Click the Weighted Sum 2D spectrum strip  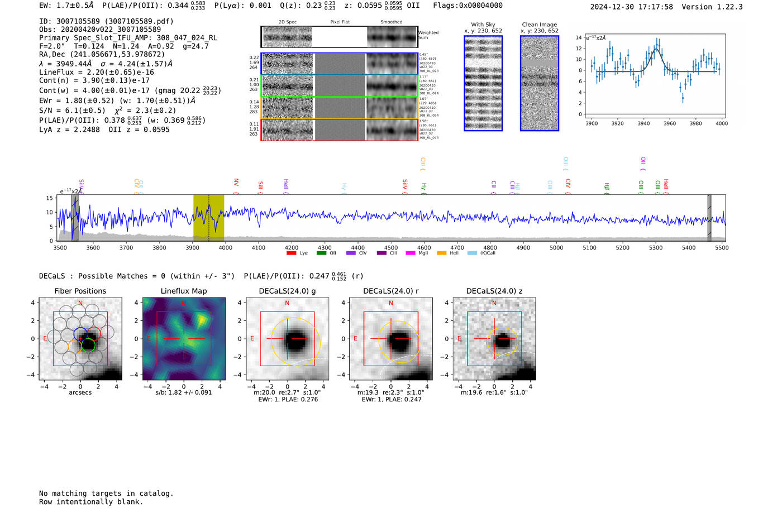[339, 37]
